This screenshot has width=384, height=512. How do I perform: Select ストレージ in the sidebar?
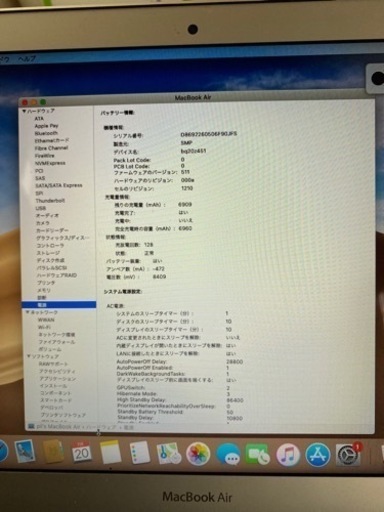(48, 253)
